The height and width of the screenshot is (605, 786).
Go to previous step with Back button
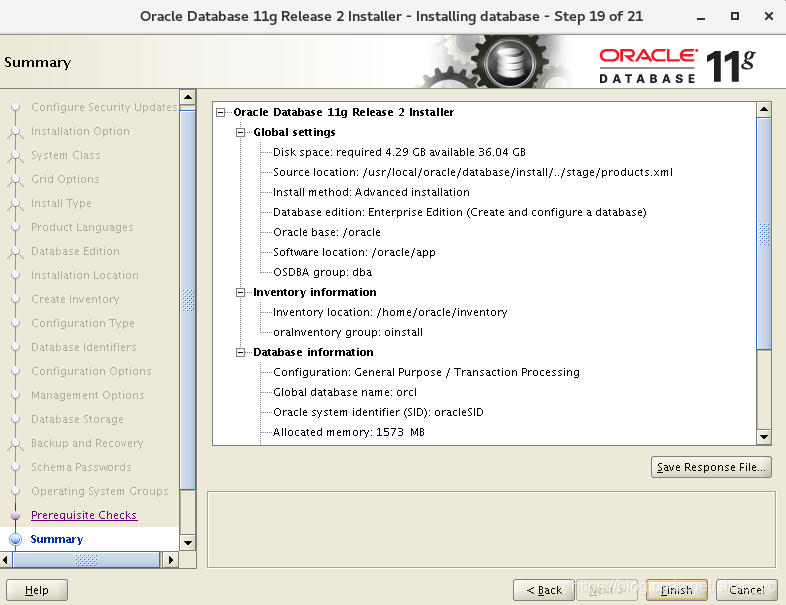544,590
